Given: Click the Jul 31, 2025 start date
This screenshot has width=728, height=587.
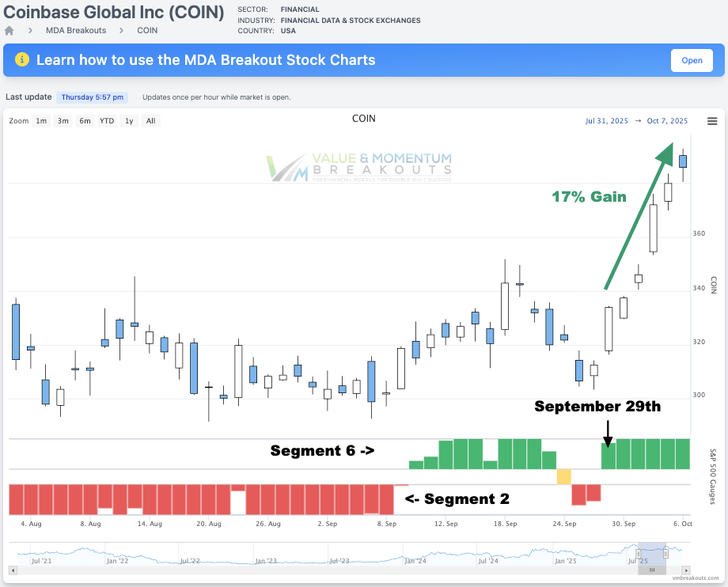Looking at the screenshot, I should [x=605, y=120].
